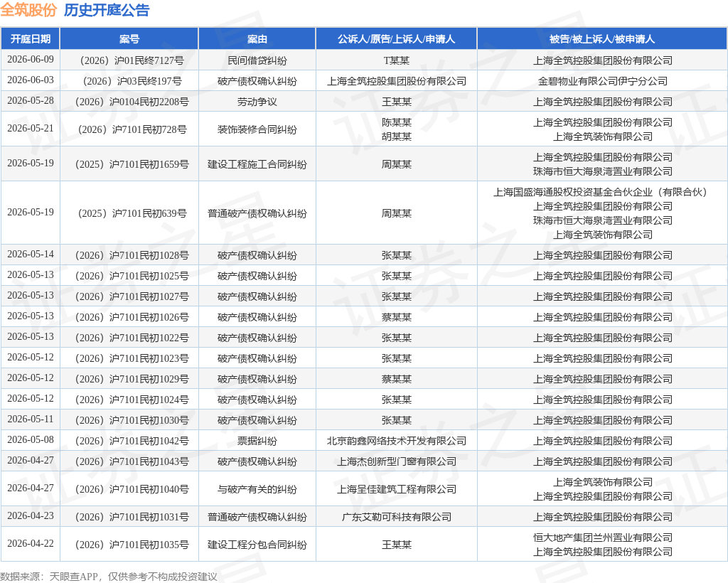
Task: Click the 2026-06-09 hearing date cell
Action: (30, 60)
